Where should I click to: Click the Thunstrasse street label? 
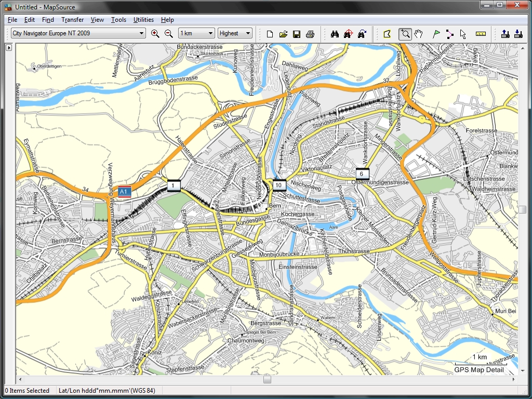pos(354,251)
